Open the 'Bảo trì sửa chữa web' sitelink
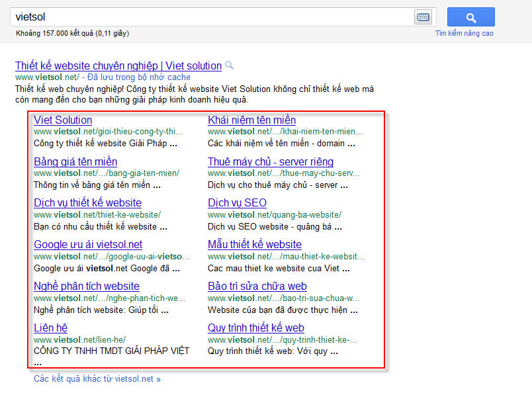This screenshot has height=397, width=532. 257,287
